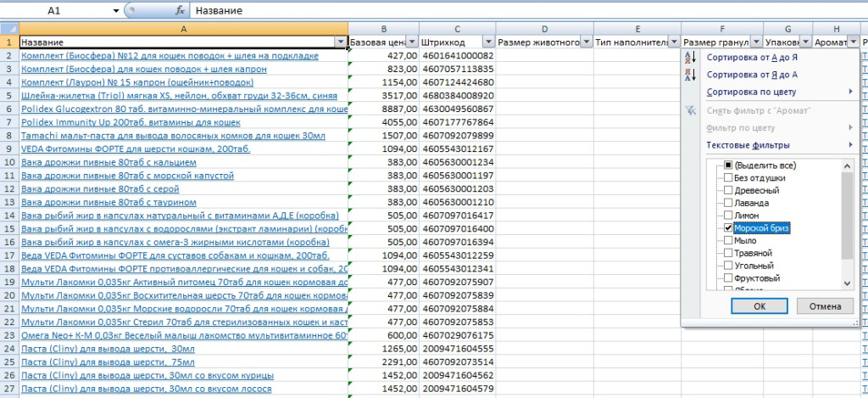Click the select-all corner of the sheet
The width and height of the screenshot is (868, 398).
click(9, 29)
